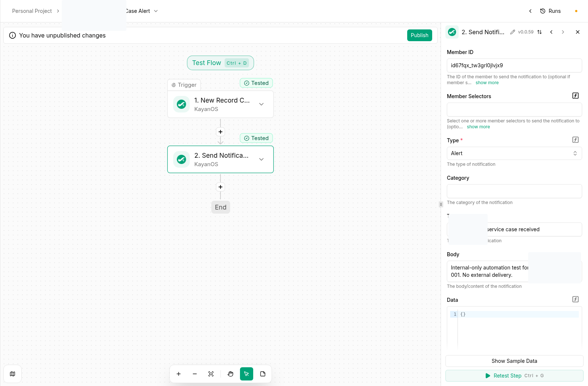Click the Tested badge above Send Notification step
The width and height of the screenshot is (588, 386).
tap(256, 138)
